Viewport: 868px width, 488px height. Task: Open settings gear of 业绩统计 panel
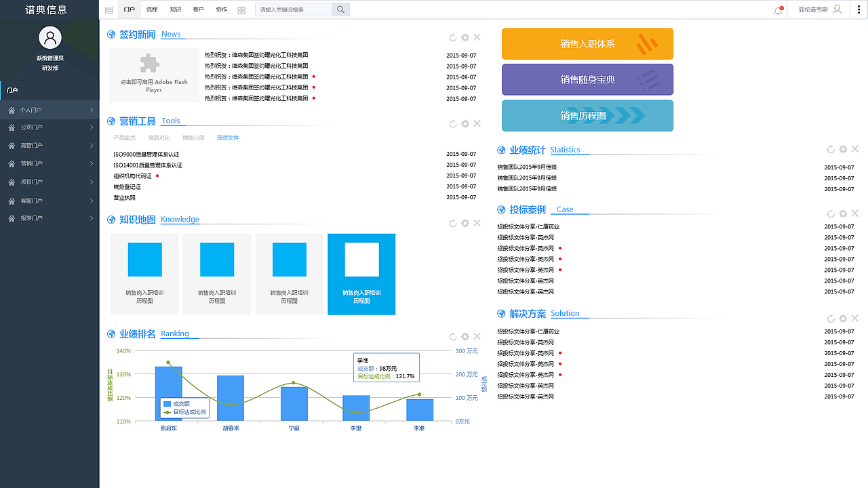coord(843,149)
